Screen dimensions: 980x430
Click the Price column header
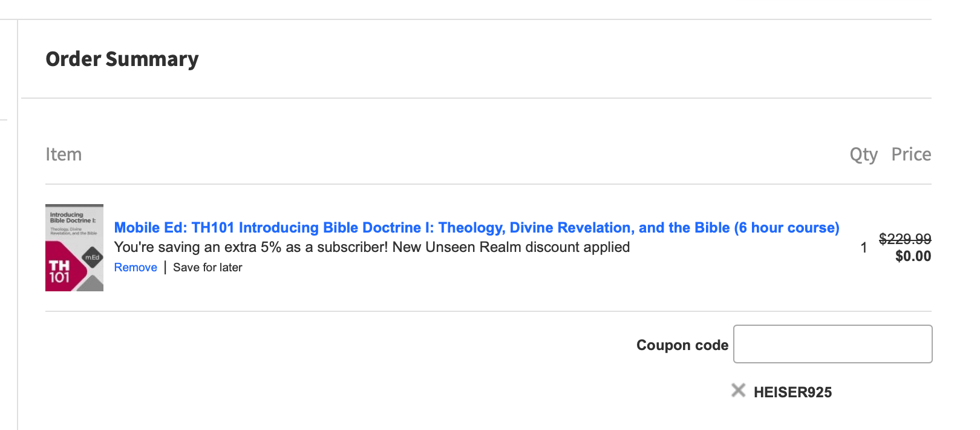(911, 154)
